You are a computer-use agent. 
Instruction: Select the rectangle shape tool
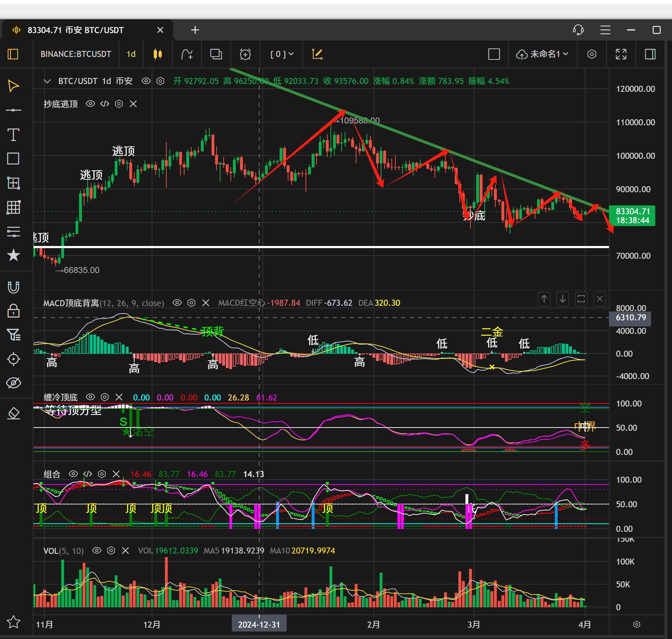coord(14,159)
